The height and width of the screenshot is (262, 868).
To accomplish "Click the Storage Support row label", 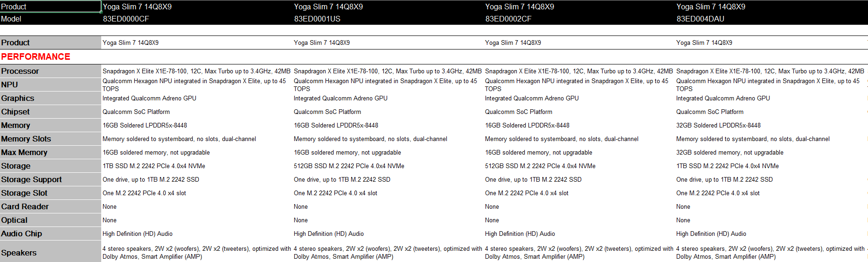I will pyautogui.click(x=31, y=179).
